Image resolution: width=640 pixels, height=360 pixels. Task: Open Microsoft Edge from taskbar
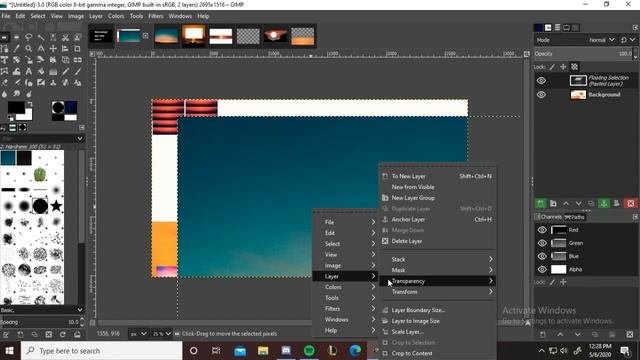coord(355,351)
